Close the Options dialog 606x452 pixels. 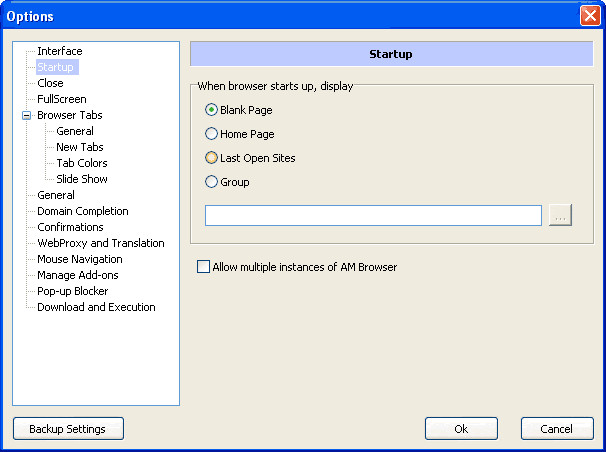[x=590, y=16]
